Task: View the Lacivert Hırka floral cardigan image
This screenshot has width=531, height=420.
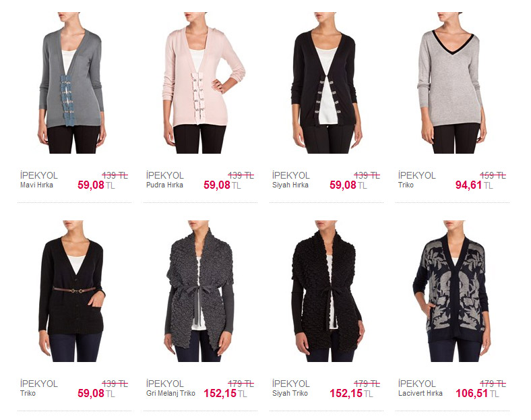Action: 451,291
